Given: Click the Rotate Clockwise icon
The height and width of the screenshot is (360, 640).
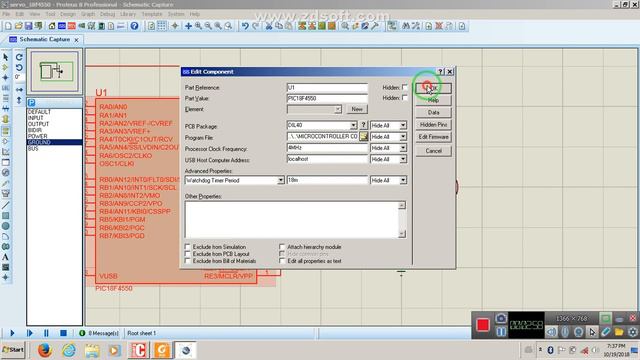Looking at the screenshot, I should click(19, 57).
